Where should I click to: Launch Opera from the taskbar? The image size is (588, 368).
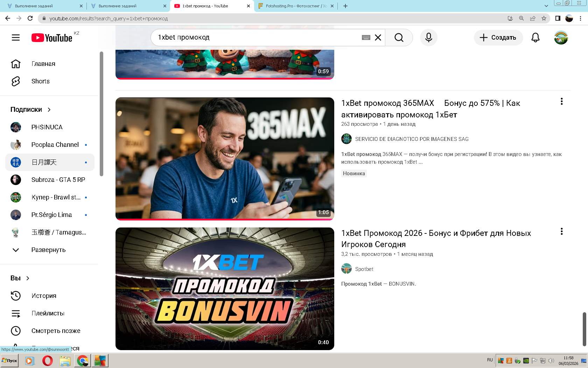[48, 361]
